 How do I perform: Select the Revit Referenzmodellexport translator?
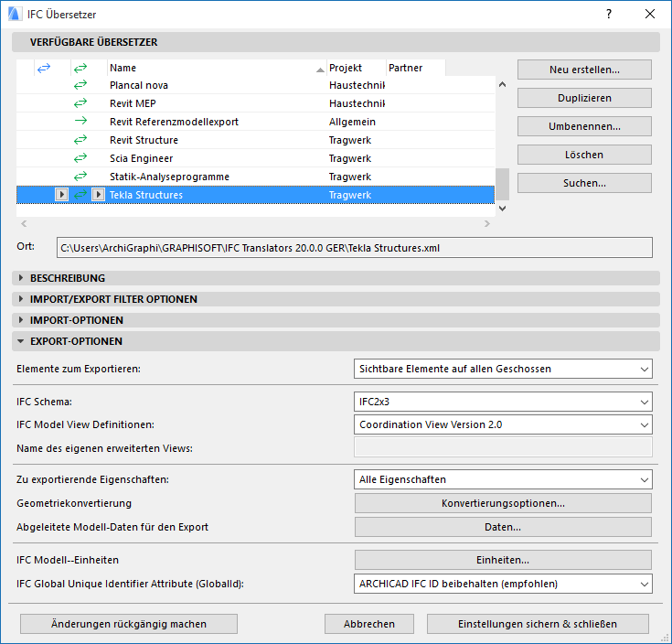coord(255,122)
